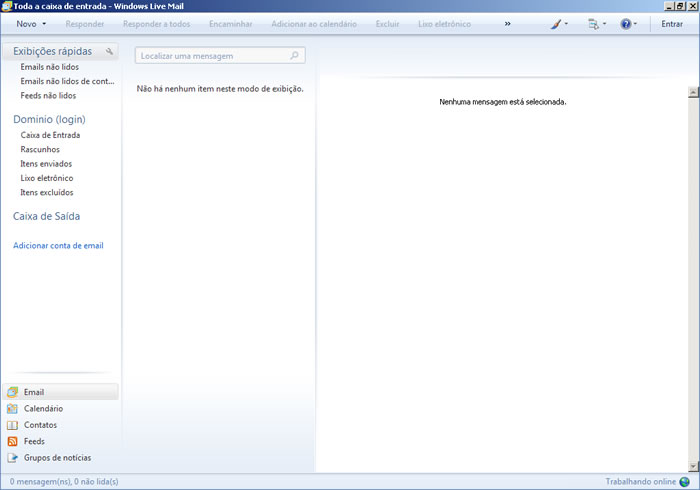Click the orange Feeds RSS icon

click(x=12, y=441)
